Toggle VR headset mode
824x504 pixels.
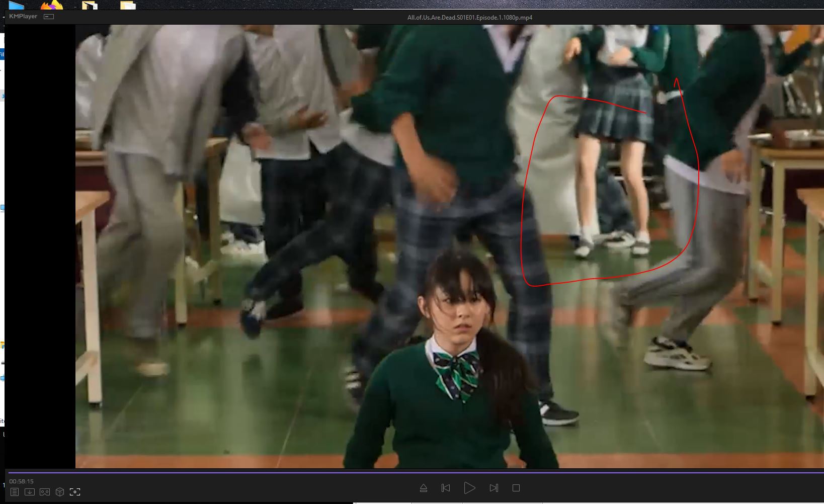[x=45, y=492]
